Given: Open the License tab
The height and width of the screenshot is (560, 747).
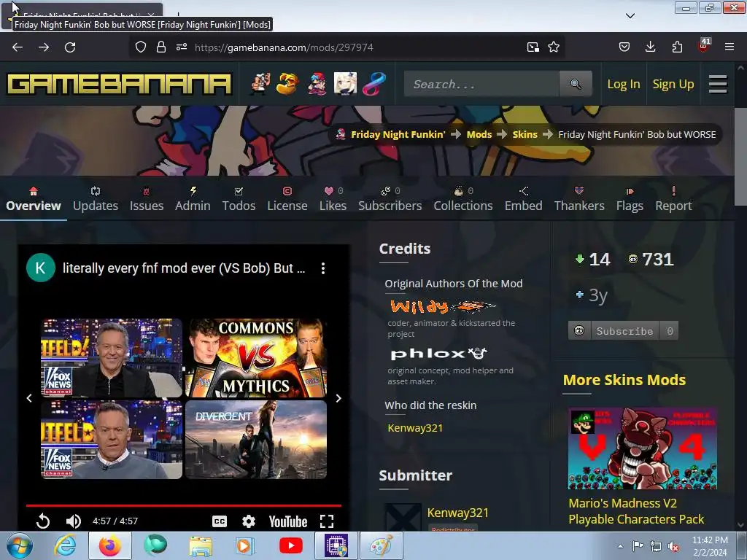Looking at the screenshot, I should click(x=287, y=199).
